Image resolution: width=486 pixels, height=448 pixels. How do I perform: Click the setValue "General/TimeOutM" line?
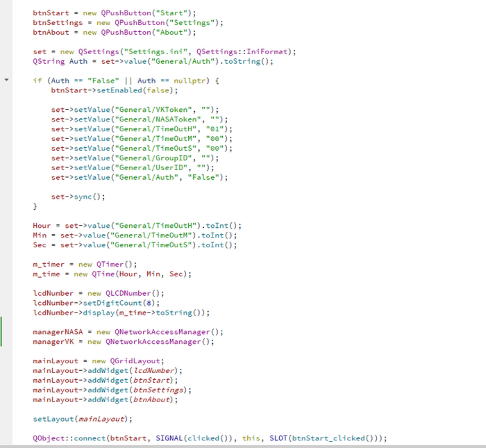(142, 139)
